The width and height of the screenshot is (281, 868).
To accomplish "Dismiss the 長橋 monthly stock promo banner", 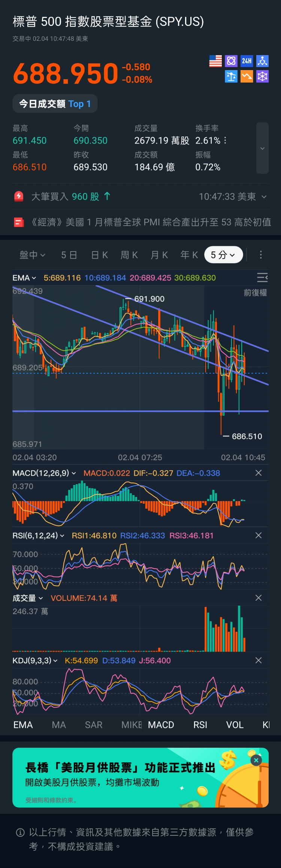I will point(256,760).
